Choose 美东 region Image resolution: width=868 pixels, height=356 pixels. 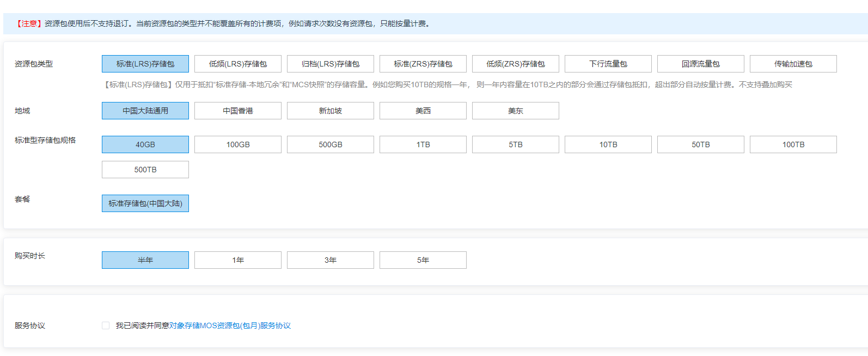(516, 111)
